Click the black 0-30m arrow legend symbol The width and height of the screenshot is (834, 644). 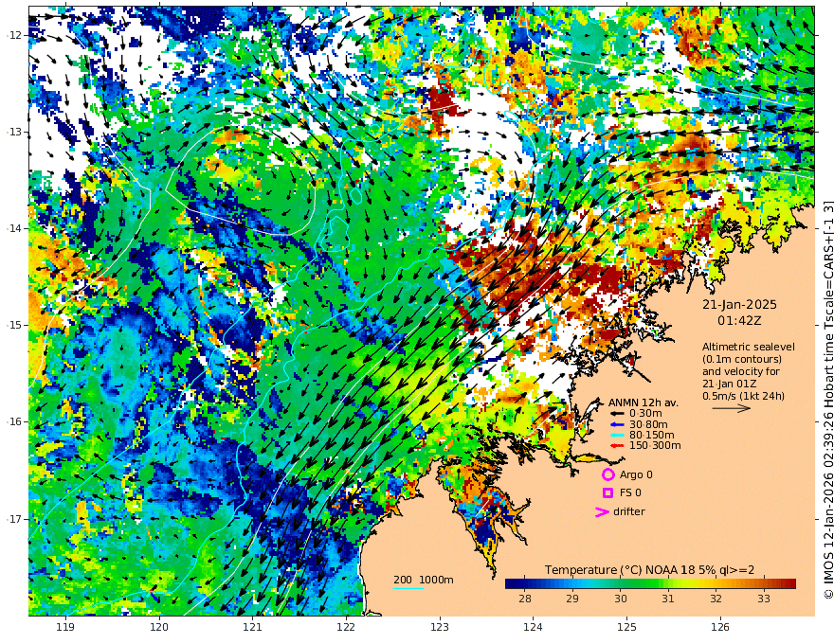coord(617,413)
